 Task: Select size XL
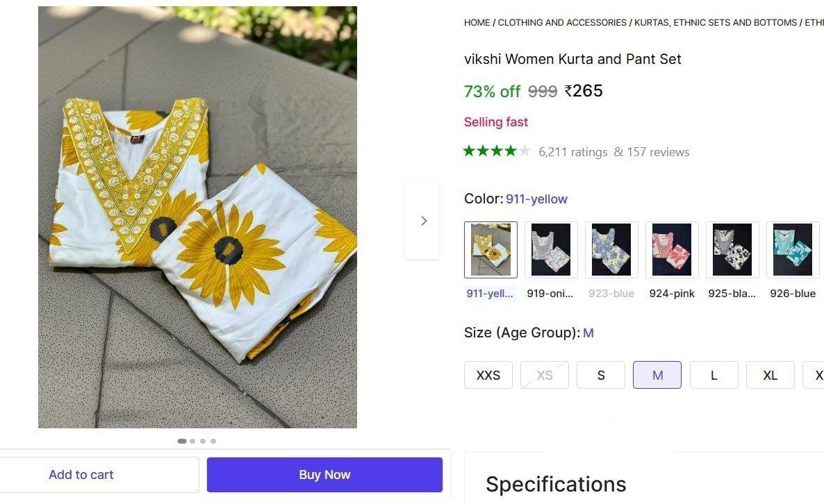click(x=770, y=375)
